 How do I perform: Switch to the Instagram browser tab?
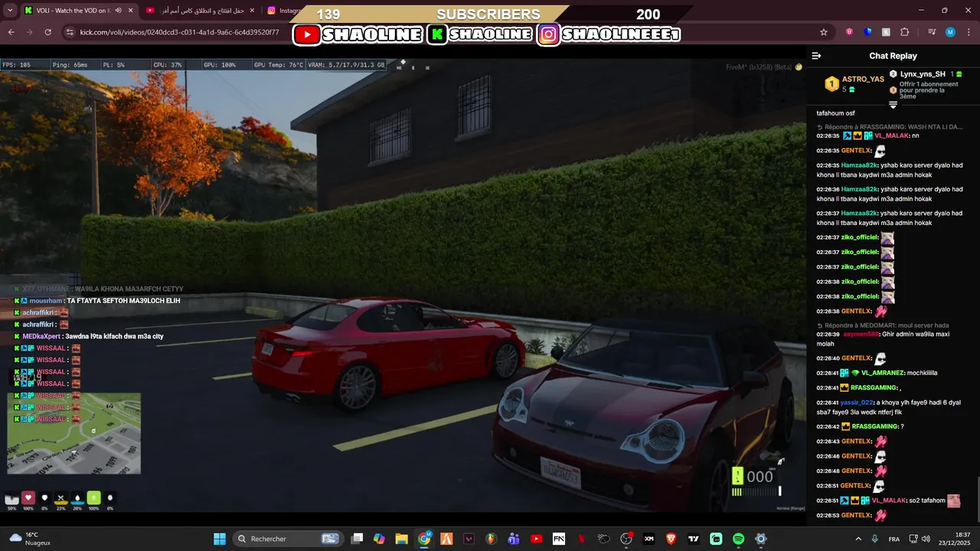coord(282,11)
